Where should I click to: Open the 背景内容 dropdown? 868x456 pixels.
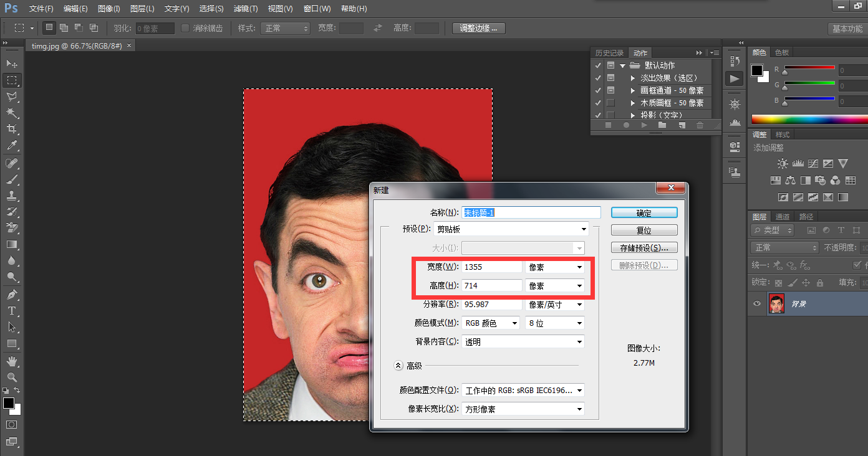click(523, 342)
